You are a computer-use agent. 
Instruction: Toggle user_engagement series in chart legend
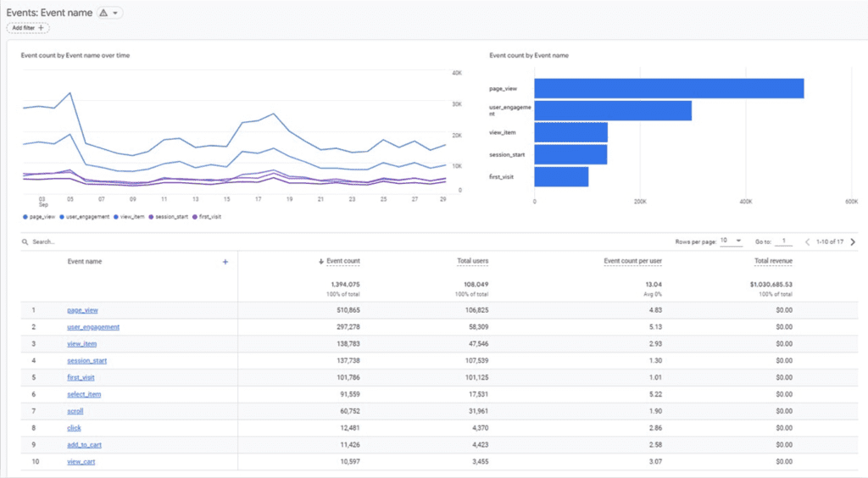85,217
